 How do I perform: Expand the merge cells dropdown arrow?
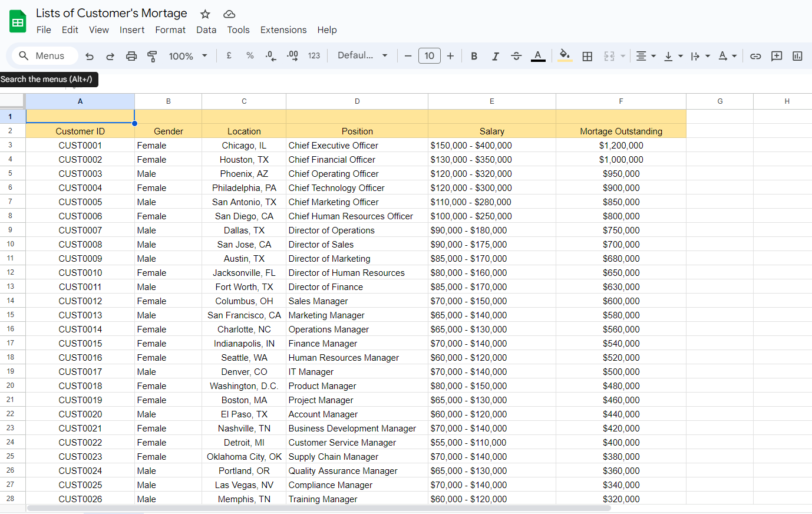click(x=623, y=56)
